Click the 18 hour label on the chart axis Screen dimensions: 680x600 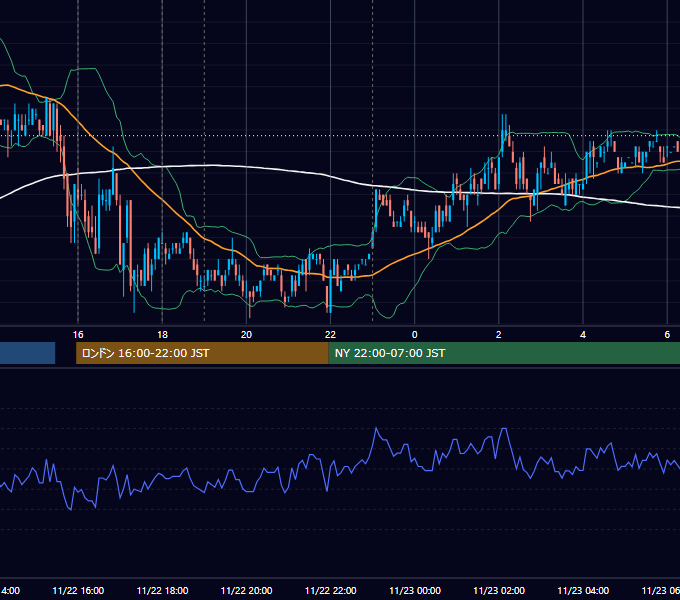(162, 335)
